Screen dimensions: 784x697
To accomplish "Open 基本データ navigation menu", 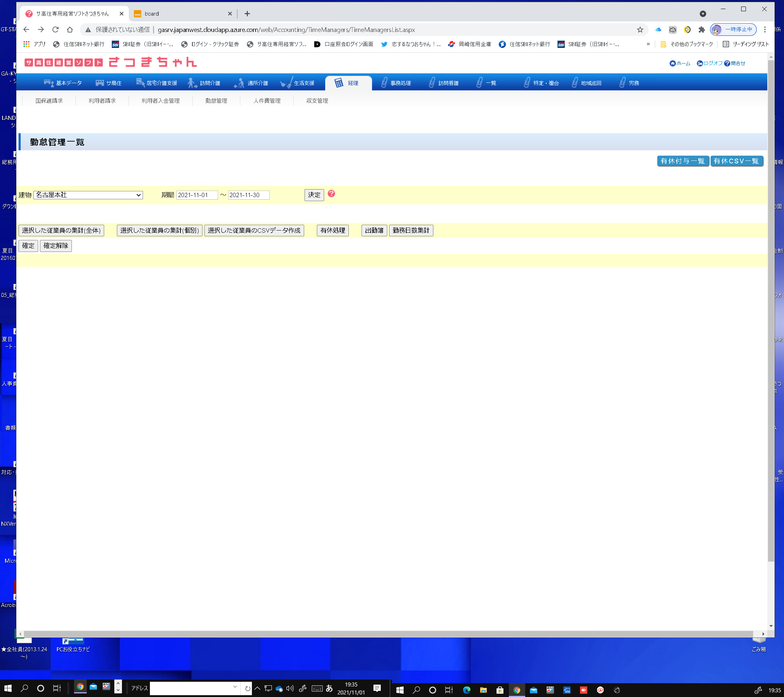I will 63,83.
